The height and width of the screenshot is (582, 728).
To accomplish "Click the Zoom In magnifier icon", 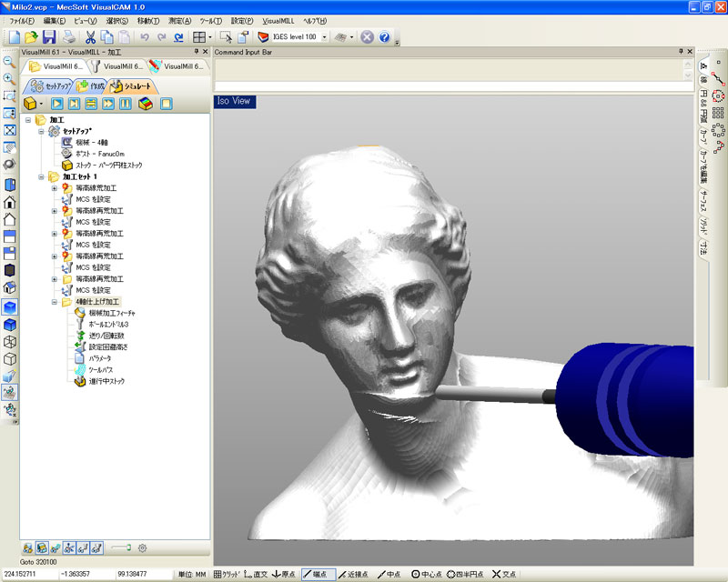I will [x=9, y=78].
